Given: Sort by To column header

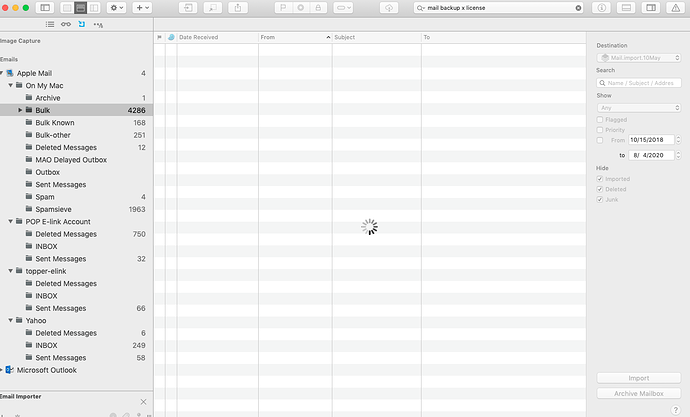Looking at the screenshot, I should [503, 37].
